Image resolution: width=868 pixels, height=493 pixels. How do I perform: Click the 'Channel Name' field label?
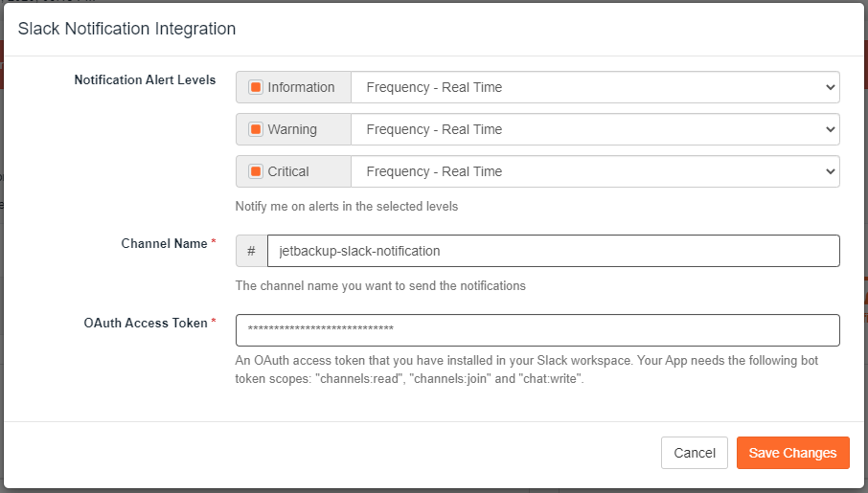[164, 243]
